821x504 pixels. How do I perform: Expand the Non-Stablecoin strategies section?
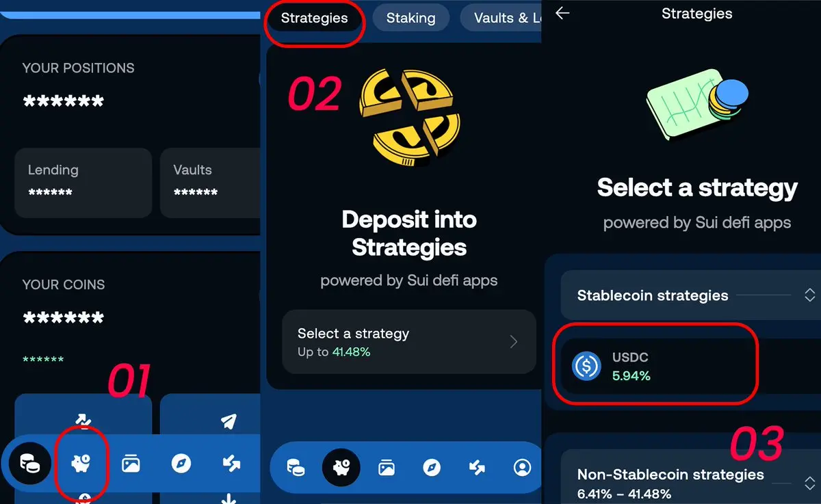pos(809,483)
